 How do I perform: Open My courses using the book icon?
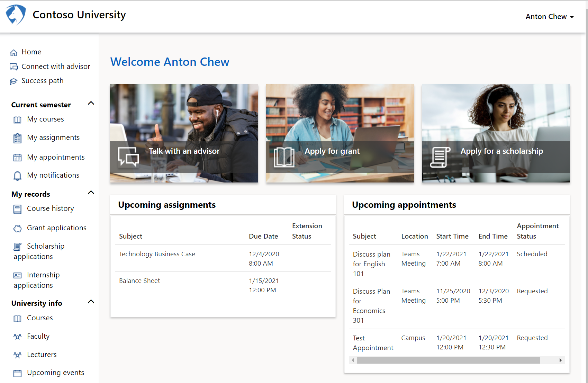click(17, 119)
